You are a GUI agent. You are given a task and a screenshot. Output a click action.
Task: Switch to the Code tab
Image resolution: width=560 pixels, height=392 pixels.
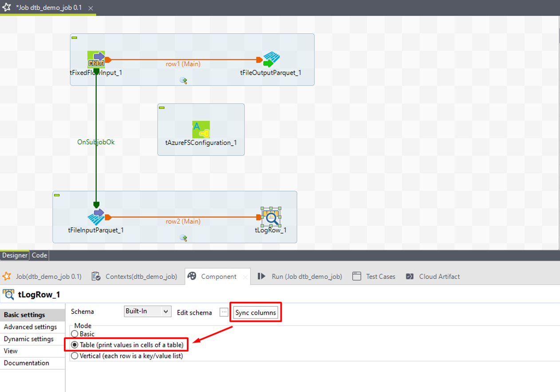click(x=39, y=255)
